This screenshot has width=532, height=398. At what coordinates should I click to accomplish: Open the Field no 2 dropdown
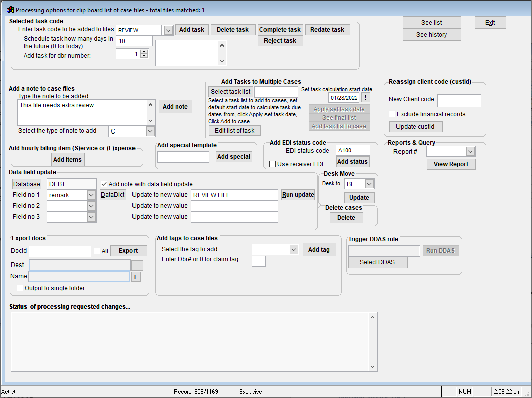pyautogui.click(x=91, y=206)
